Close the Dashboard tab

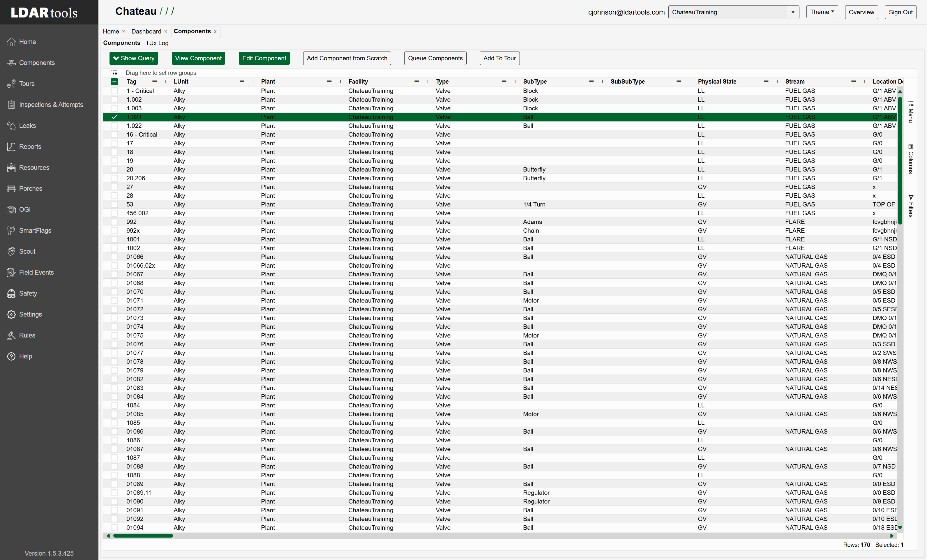pos(165,32)
